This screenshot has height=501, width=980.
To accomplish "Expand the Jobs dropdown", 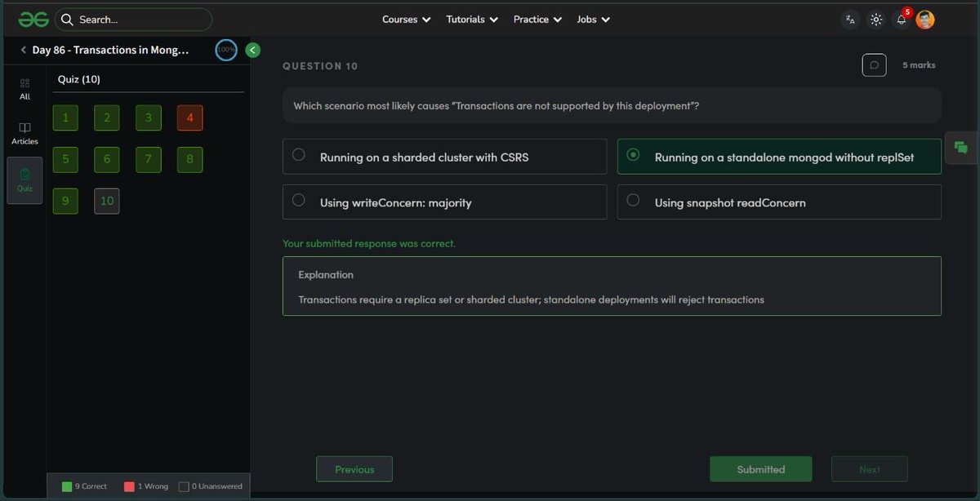I will 593,20.
